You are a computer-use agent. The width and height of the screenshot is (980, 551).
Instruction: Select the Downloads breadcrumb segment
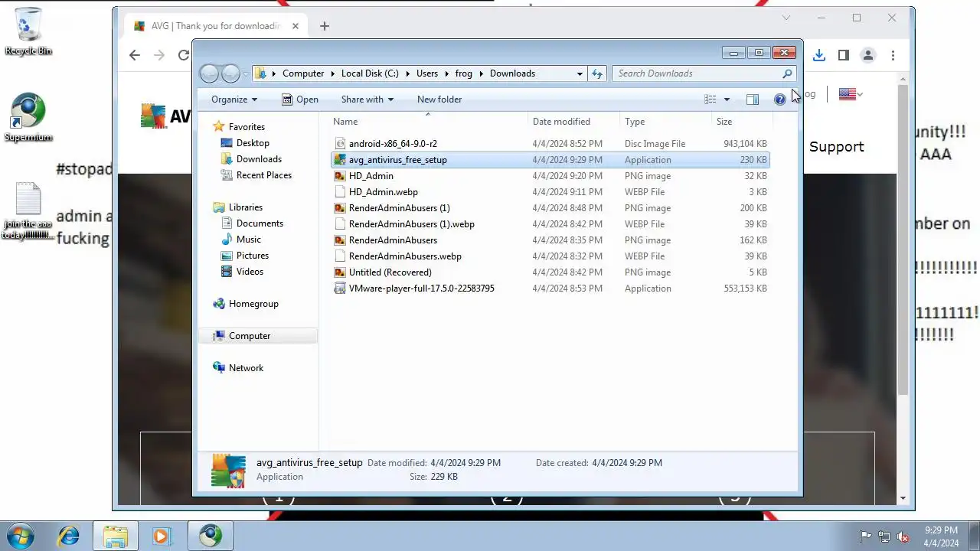[x=512, y=73]
